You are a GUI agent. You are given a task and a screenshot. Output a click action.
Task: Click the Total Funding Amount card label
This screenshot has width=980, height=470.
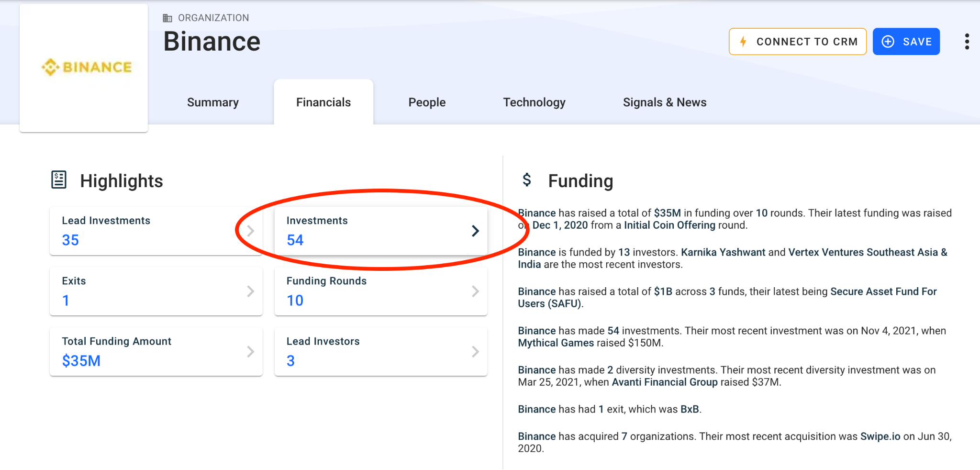[x=117, y=341]
